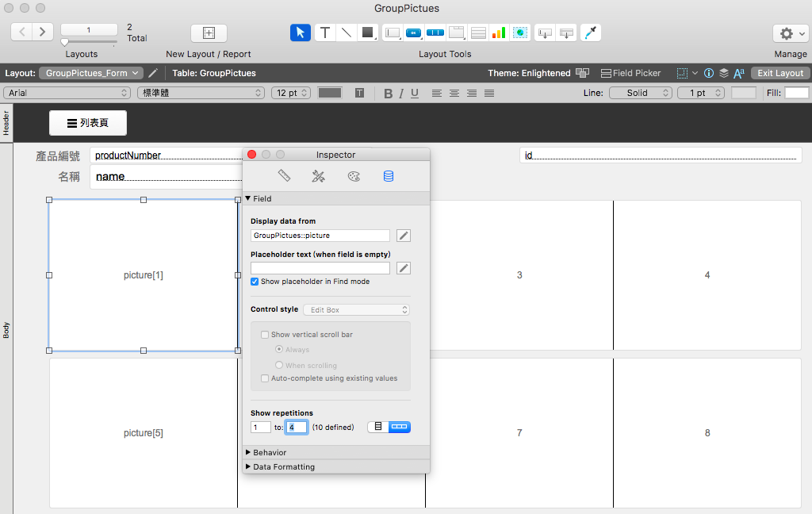The width and height of the screenshot is (812, 514).
Task: Click the 列表頁 button in header
Action: point(88,123)
